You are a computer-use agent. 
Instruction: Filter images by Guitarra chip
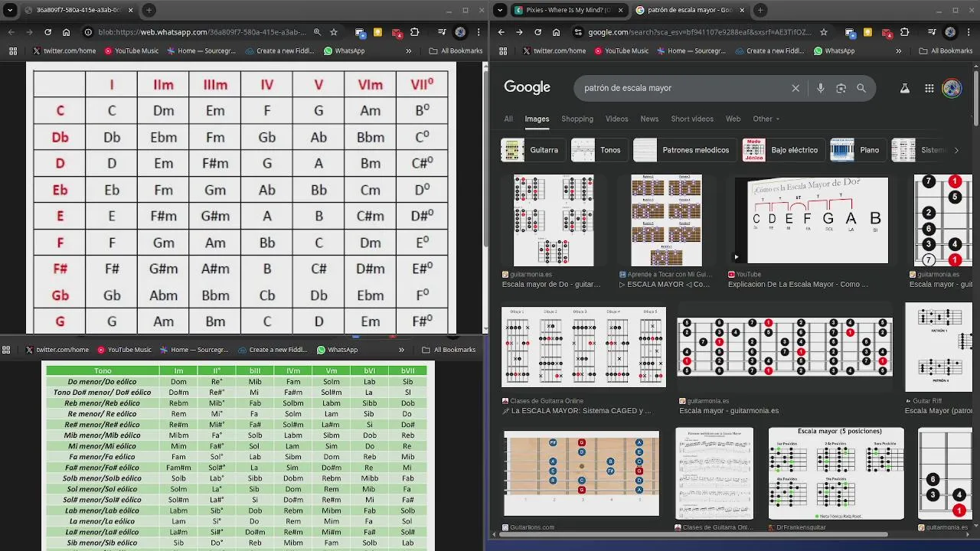click(x=533, y=150)
